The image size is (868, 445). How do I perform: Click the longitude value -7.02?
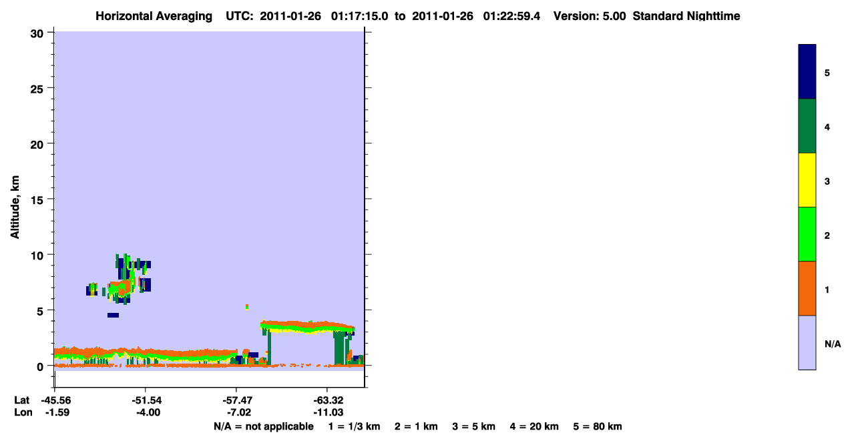click(x=239, y=412)
